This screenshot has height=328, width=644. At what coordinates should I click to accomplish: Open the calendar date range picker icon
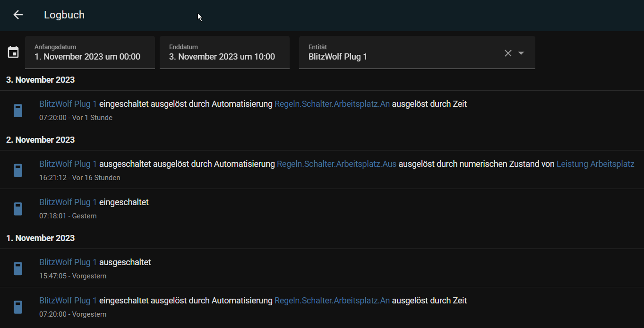(13, 52)
